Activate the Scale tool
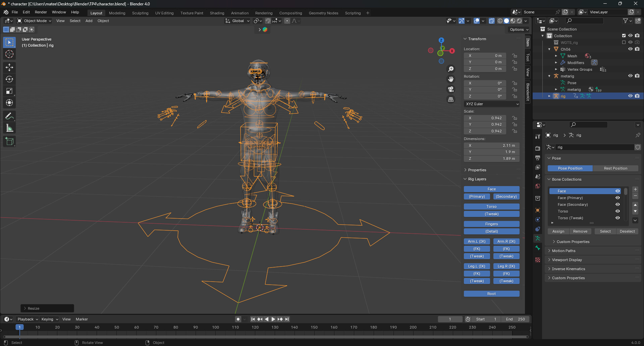Viewport: 644px width, 346px height. pos(9,91)
